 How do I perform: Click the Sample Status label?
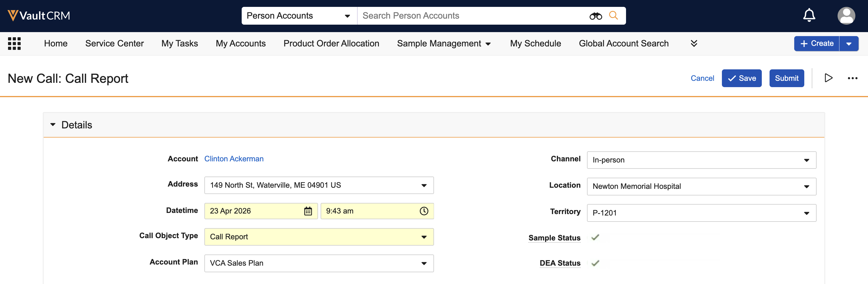click(x=554, y=238)
